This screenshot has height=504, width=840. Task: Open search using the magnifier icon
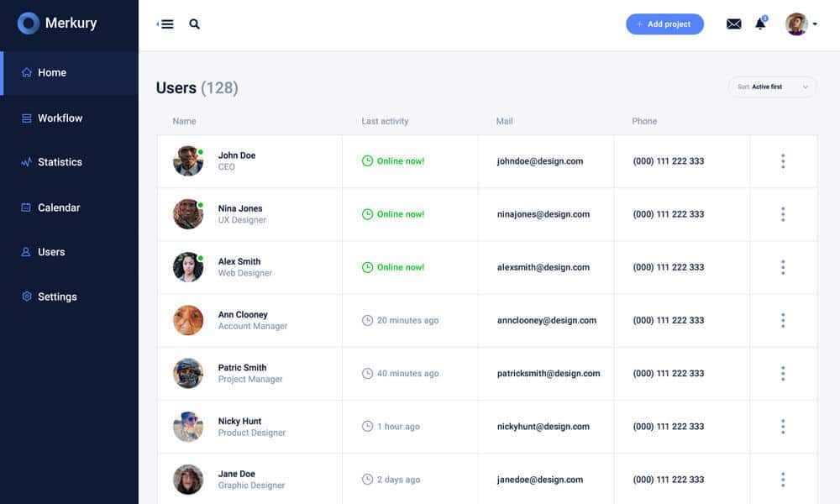tap(195, 24)
